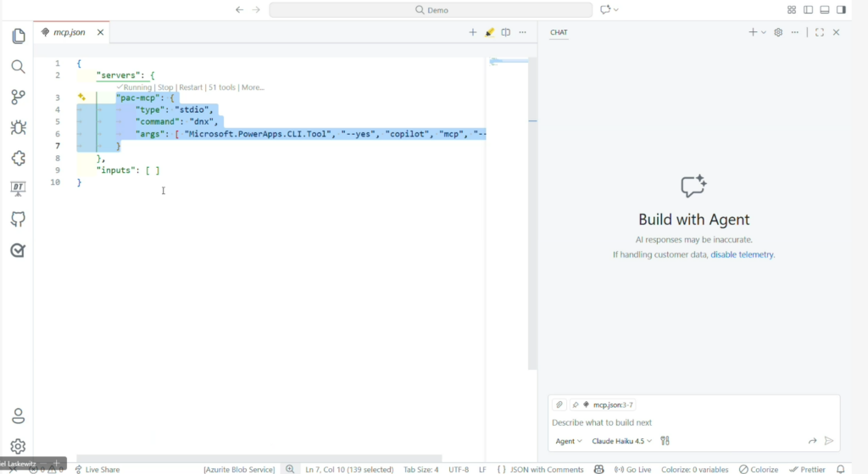Click the 'Describe what to build next' input
This screenshot has width=868, height=474.
click(678, 422)
